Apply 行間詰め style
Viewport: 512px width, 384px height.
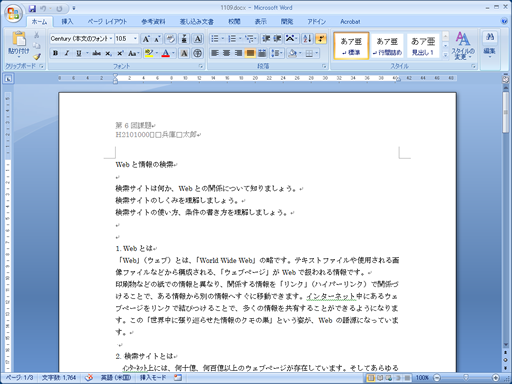pos(387,46)
